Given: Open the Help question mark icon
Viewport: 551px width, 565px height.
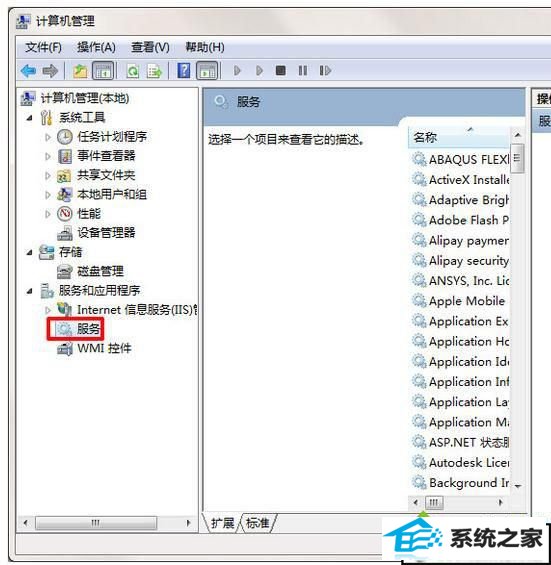Looking at the screenshot, I should [184, 71].
